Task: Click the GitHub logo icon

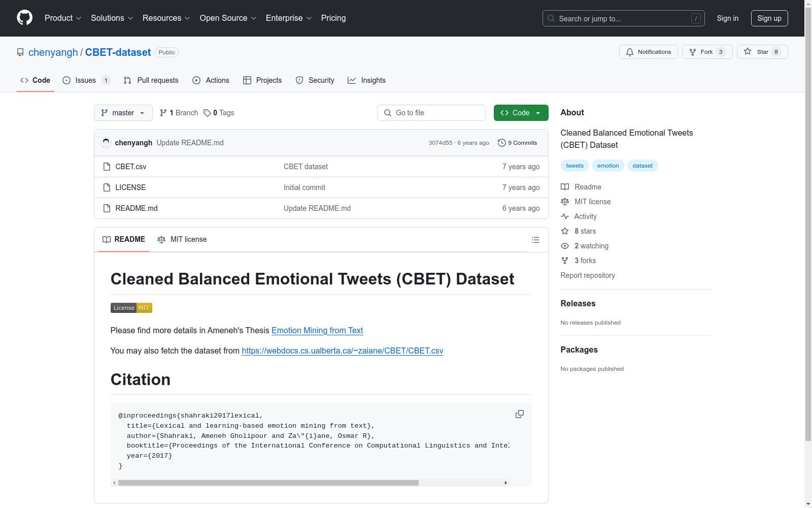Action: click(24, 18)
